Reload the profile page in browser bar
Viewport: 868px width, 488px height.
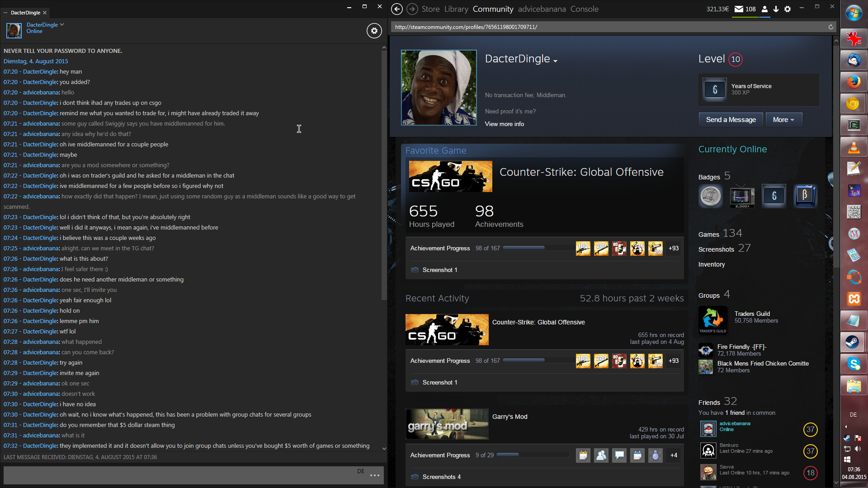(830, 27)
